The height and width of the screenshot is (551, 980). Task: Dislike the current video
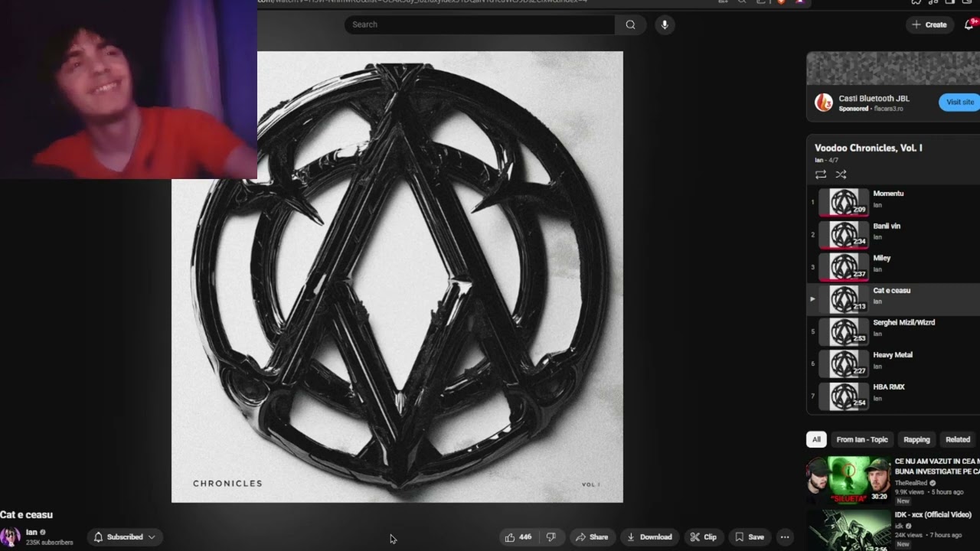(x=550, y=537)
